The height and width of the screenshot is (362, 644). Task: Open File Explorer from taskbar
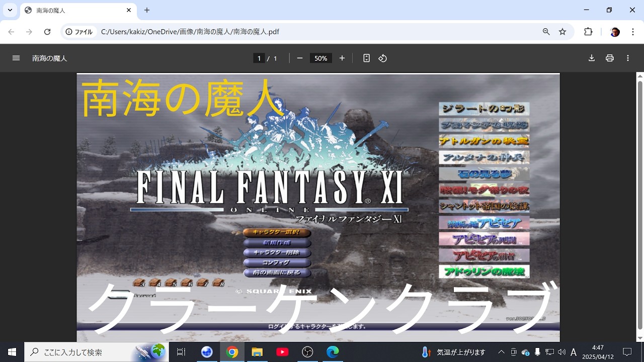pyautogui.click(x=257, y=352)
